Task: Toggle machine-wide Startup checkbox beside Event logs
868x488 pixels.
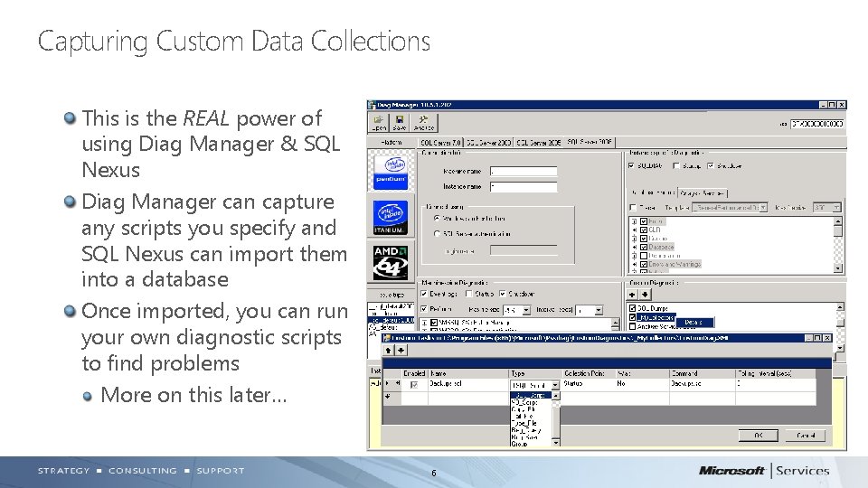Action: [469, 294]
